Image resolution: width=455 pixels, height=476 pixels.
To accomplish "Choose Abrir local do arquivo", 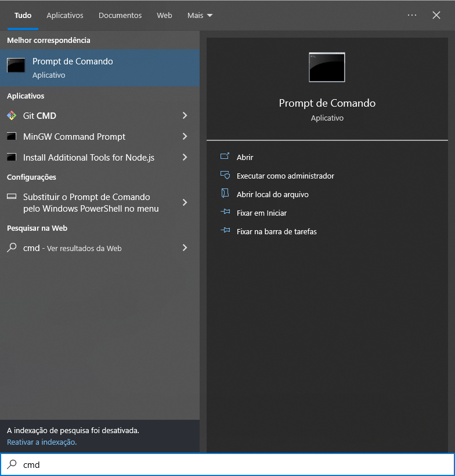I will tap(273, 194).
